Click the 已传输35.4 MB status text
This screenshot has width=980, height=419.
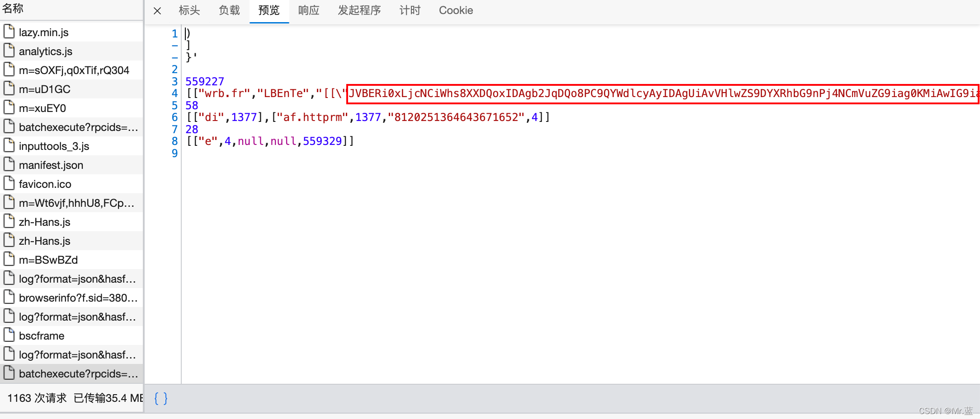point(108,398)
